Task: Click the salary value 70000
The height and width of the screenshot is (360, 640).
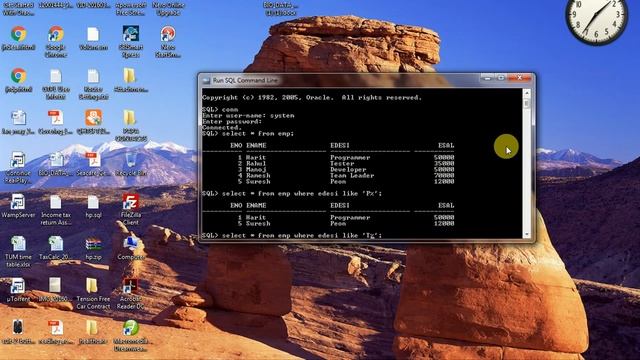Action: click(x=444, y=176)
